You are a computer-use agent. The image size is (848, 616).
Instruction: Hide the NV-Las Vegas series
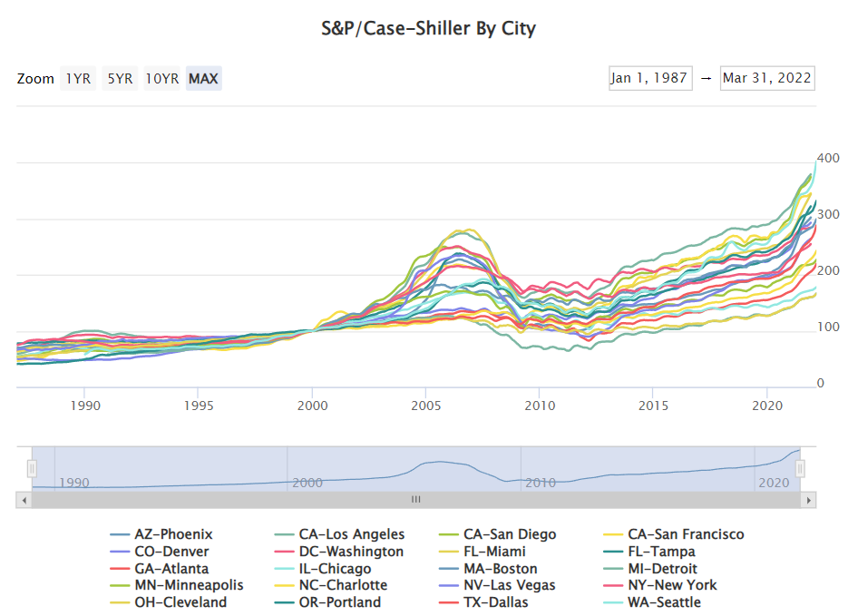click(x=498, y=585)
